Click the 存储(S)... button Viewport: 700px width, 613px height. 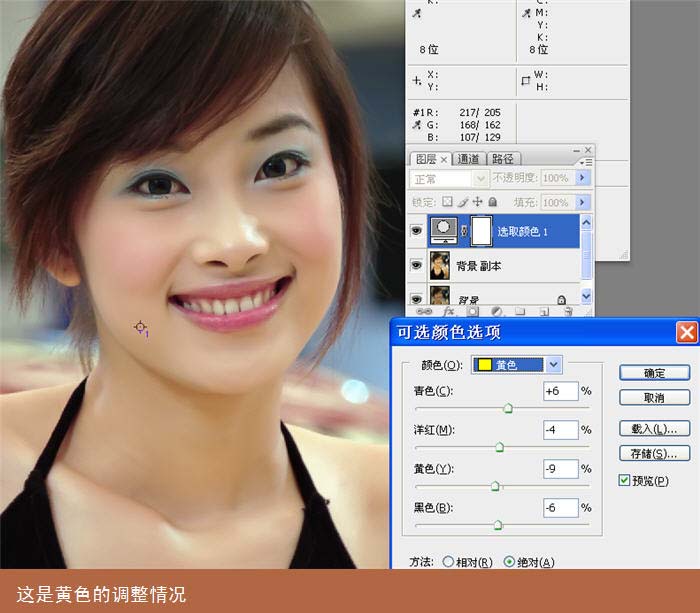coord(654,453)
